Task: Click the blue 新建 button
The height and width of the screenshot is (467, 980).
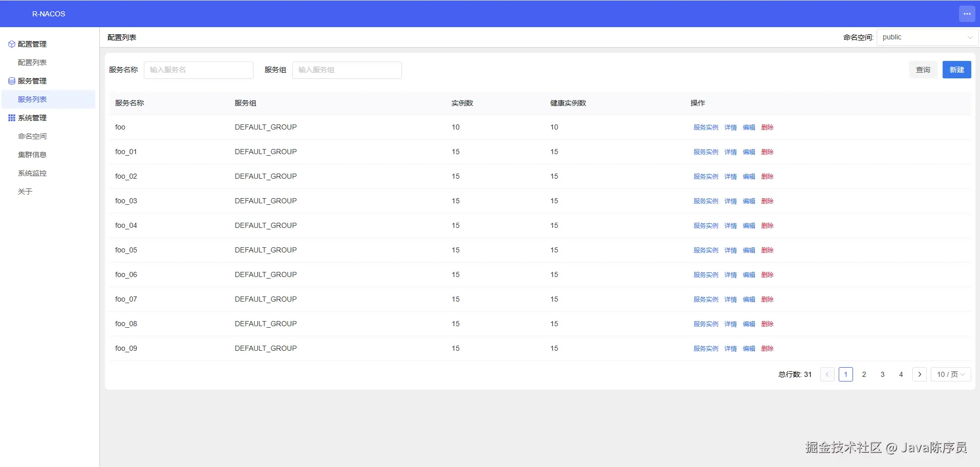Action: point(956,70)
